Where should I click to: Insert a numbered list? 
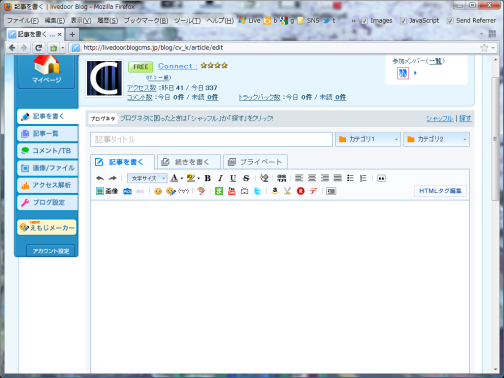[363, 178]
